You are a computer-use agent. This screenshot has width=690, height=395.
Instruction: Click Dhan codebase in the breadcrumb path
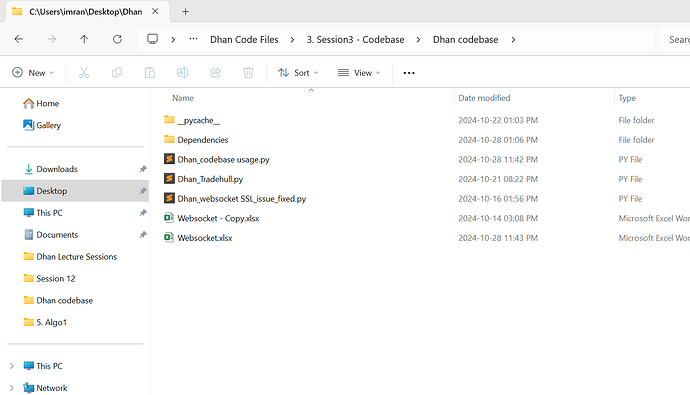click(x=466, y=40)
